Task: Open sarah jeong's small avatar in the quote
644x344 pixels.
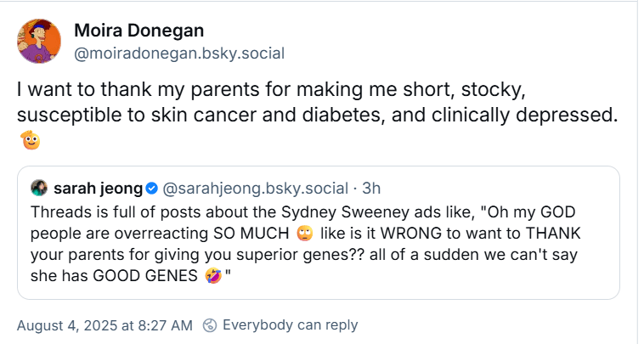Action: (x=38, y=187)
